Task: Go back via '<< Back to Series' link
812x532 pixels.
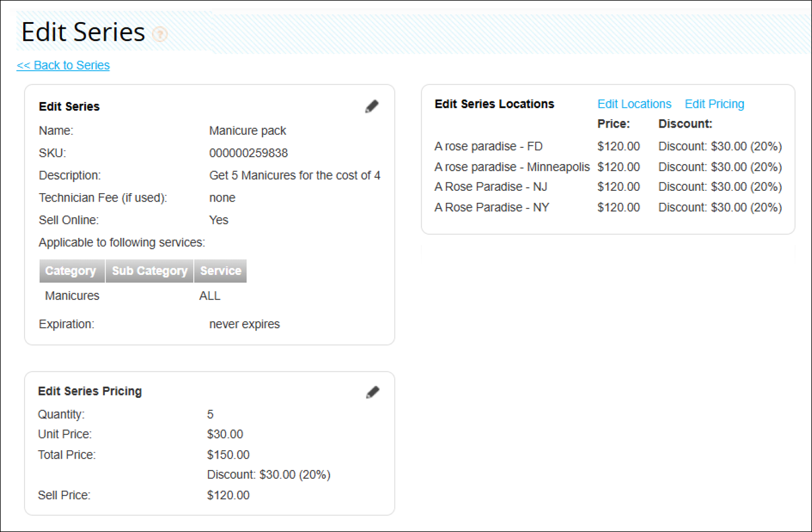Action: coord(63,66)
